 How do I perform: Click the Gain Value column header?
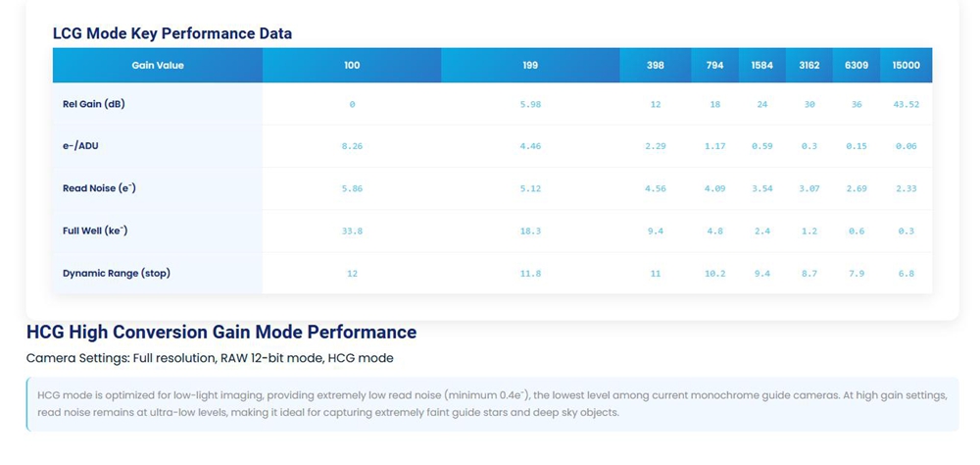tap(158, 66)
